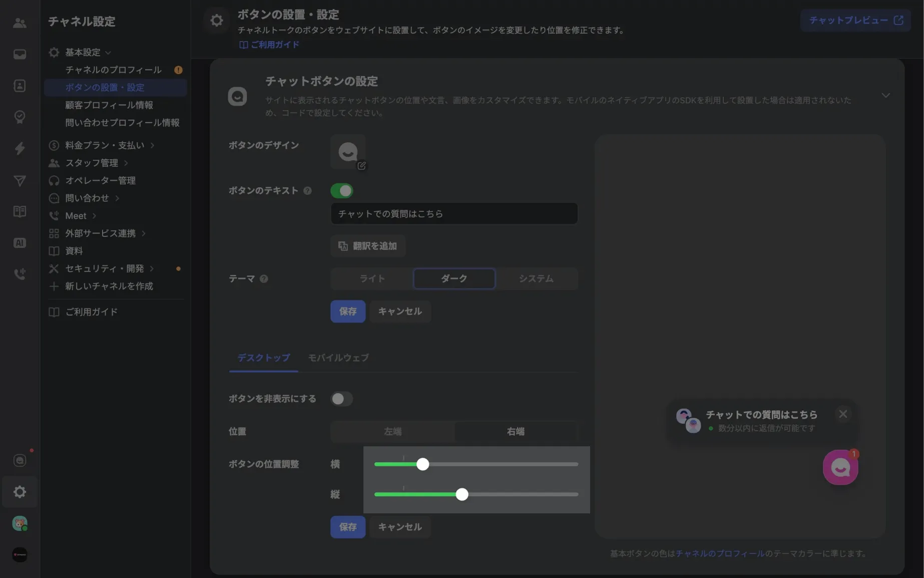Click the チャットプレビュー button
Screen dimensions: 924x578
pos(855,20)
